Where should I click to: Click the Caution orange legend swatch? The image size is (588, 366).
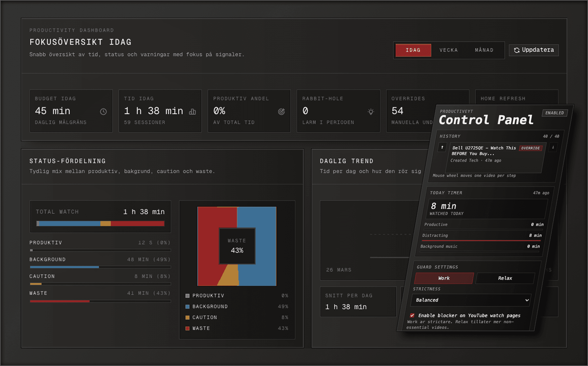click(x=187, y=318)
